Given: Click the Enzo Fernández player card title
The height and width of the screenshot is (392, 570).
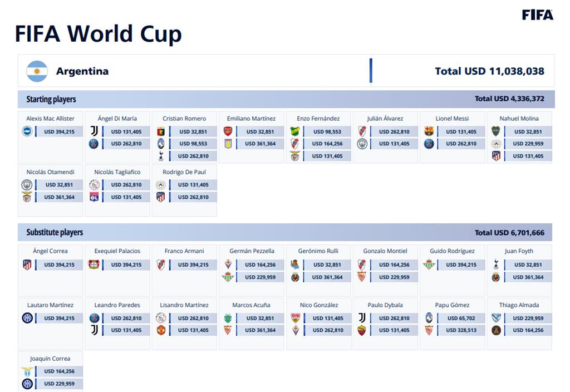Looking at the screenshot, I should [318, 119].
